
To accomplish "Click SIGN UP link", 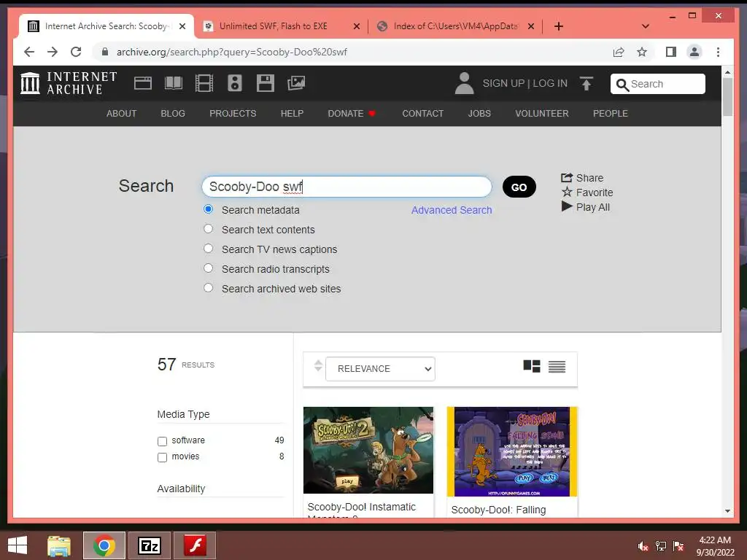I will 503,83.
